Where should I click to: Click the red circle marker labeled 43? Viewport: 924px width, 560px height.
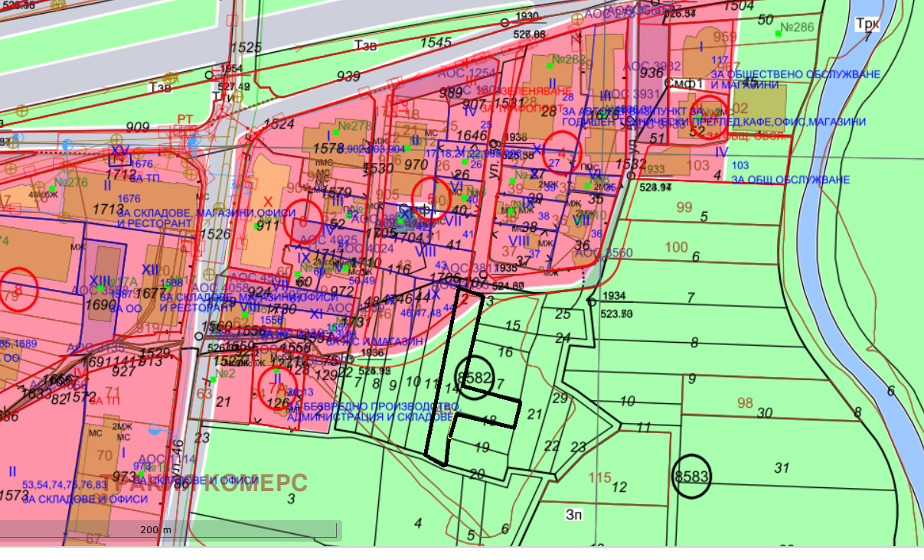tap(563, 153)
